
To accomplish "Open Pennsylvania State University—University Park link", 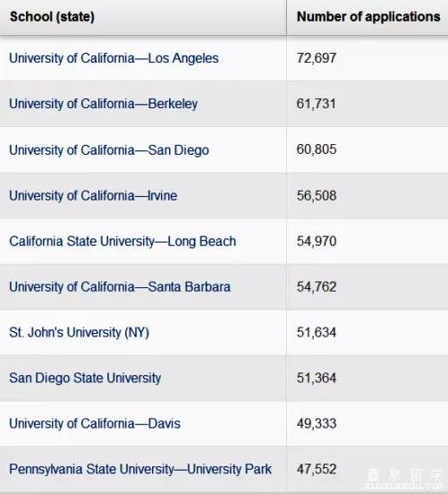I will [x=140, y=469].
